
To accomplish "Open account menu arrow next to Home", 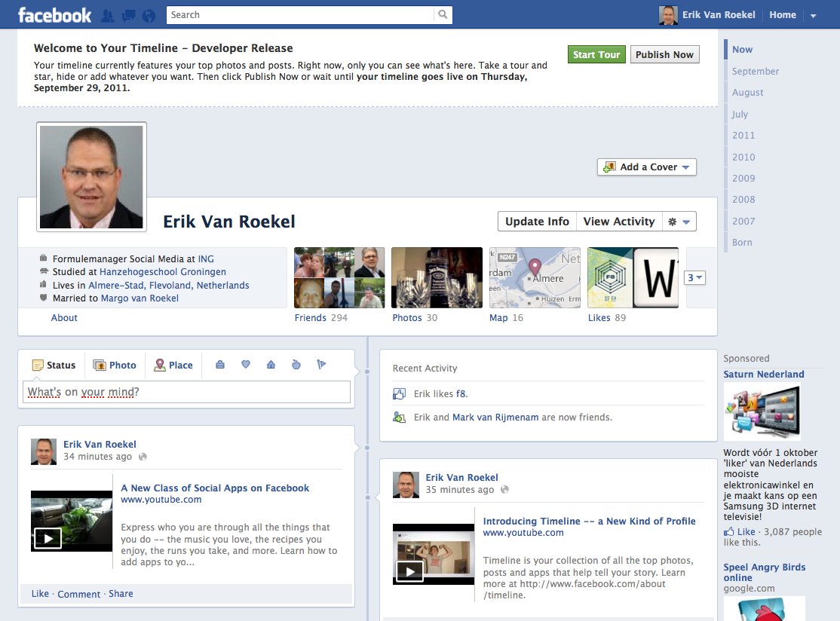I will 813,15.
